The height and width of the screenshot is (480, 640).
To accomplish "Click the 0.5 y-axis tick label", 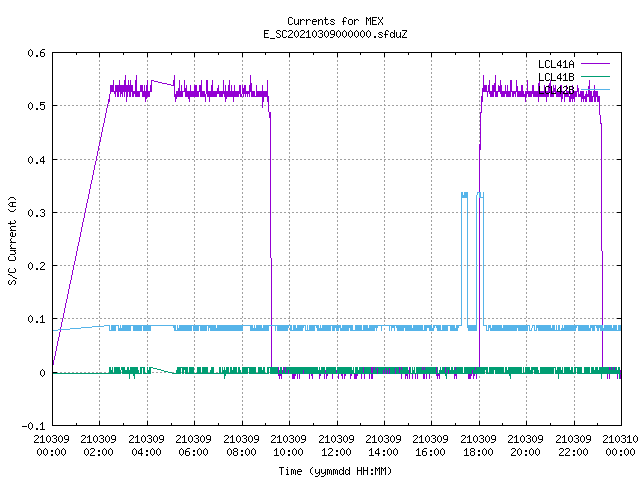I will click(36, 106).
